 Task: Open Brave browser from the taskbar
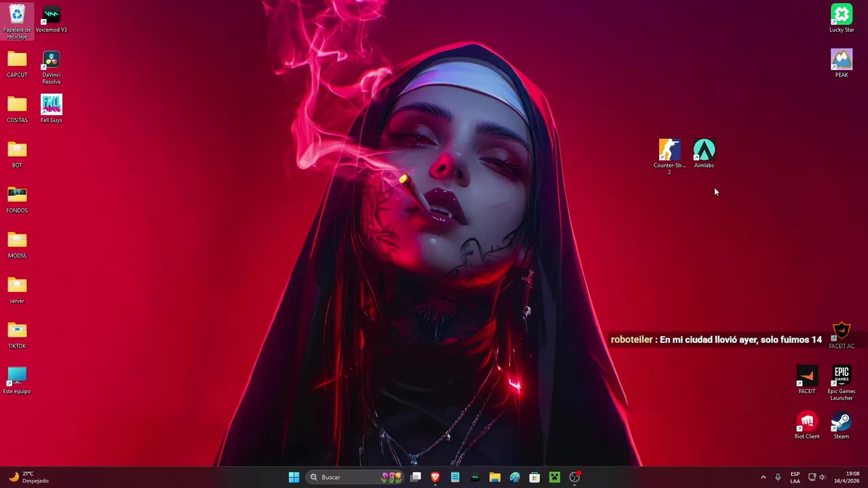(x=435, y=477)
